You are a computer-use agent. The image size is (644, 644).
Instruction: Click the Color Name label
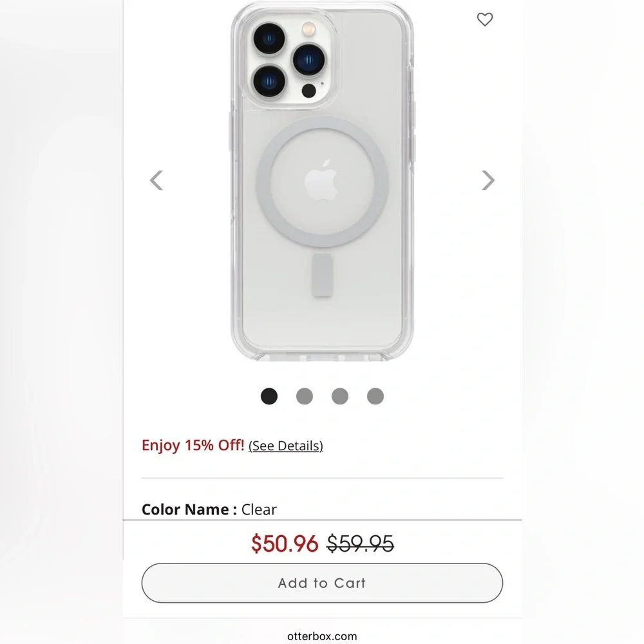coord(185,509)
